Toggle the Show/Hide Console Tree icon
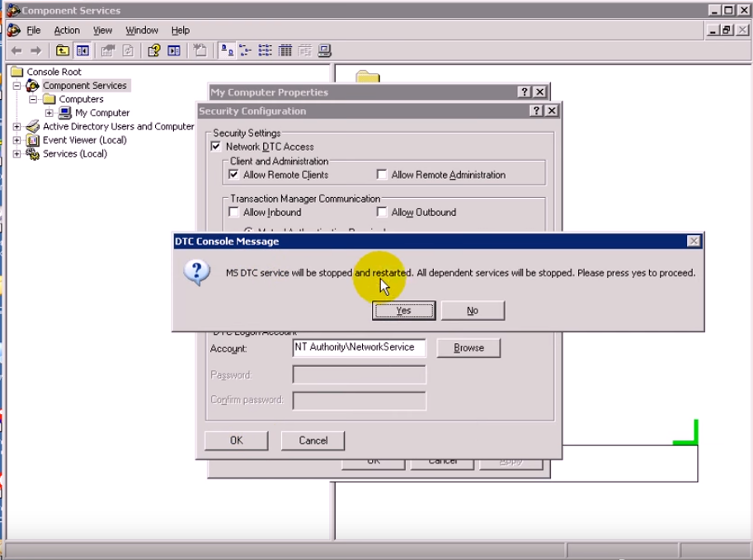 (x=82, y=50)
